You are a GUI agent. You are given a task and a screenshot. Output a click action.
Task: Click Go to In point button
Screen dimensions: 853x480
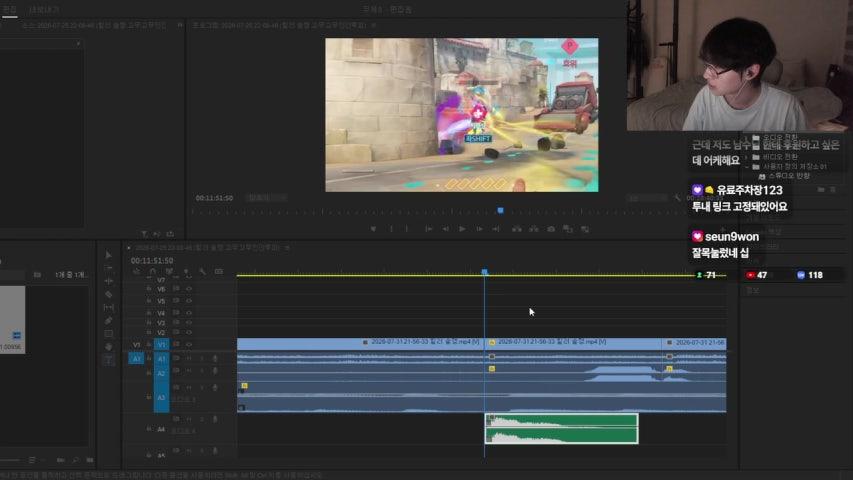coord(429,229)
